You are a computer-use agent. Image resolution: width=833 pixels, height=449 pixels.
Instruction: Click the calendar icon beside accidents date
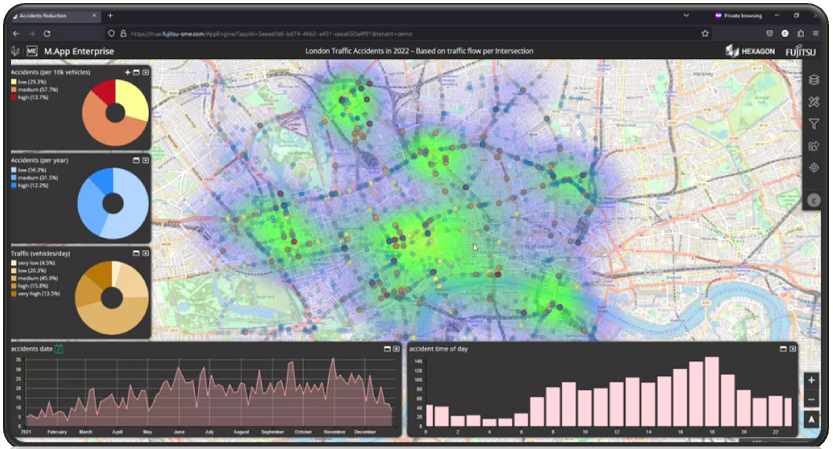[x=59, y=349]
